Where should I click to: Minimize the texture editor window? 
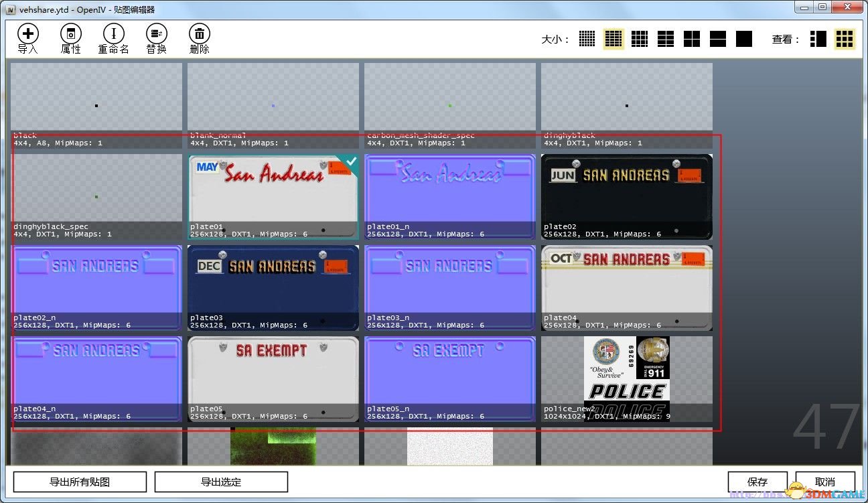803,7
